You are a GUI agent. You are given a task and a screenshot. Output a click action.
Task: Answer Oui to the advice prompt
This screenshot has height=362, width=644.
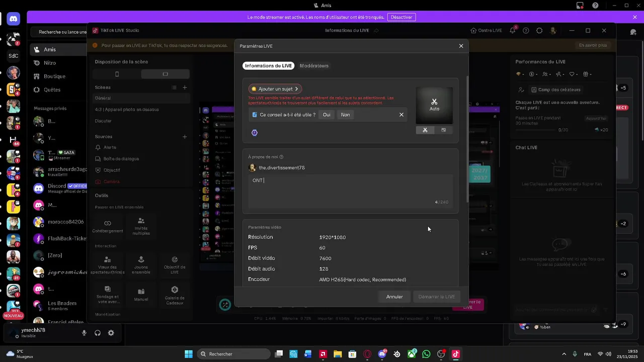(327, 115)
